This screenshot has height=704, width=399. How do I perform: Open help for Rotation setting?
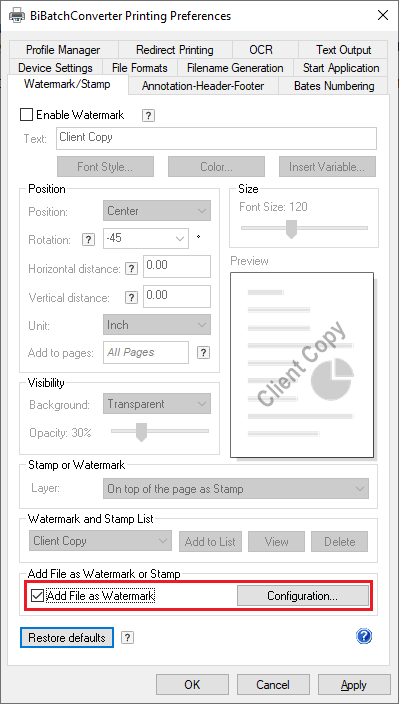coord(88,239)
